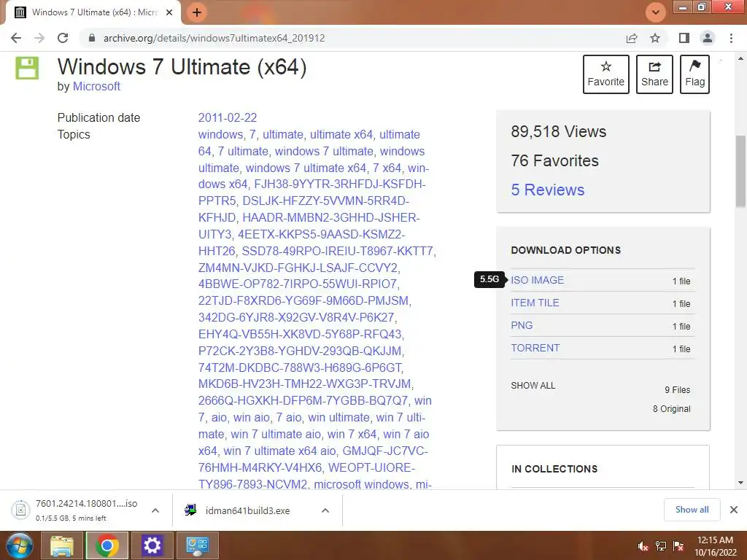Open the ITEM TILE download option

tap(535, 303)
